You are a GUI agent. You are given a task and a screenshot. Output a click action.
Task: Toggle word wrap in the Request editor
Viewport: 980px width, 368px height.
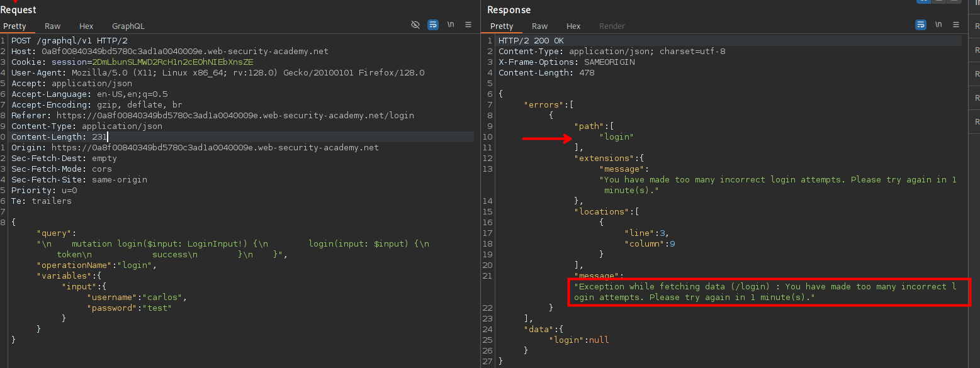point(433,25)
